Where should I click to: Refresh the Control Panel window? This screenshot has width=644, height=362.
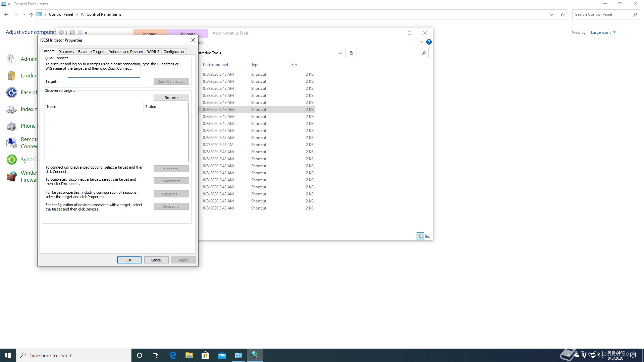pyautogui.click(x=563, y=14)
